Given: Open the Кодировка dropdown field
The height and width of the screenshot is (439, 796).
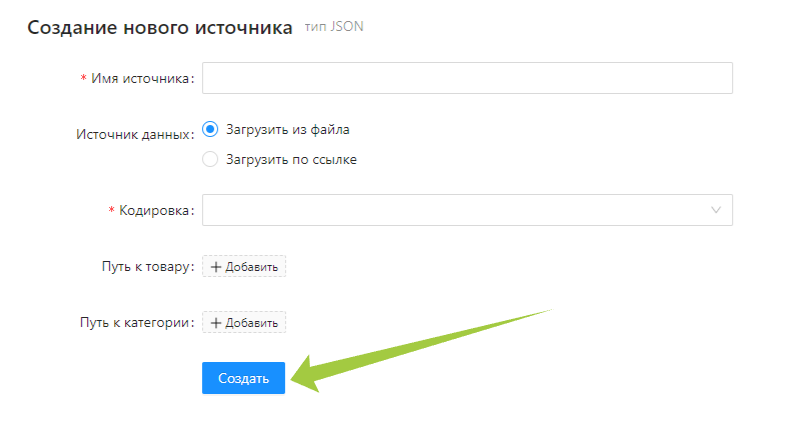Looking at the screenshot, I should 455,210.
